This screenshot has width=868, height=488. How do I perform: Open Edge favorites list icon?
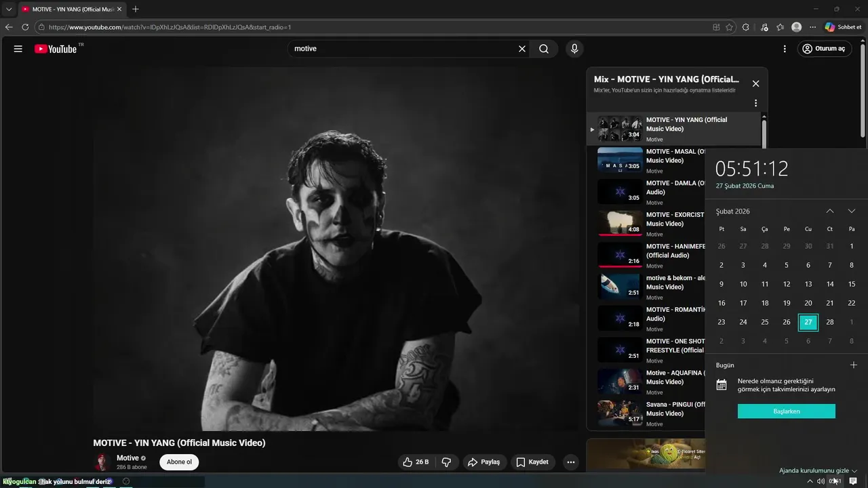[781, 27]
